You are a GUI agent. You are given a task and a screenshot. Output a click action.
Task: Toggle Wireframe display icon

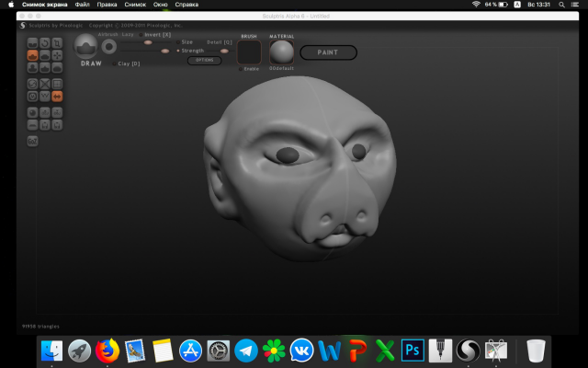(x=45, y=97)
